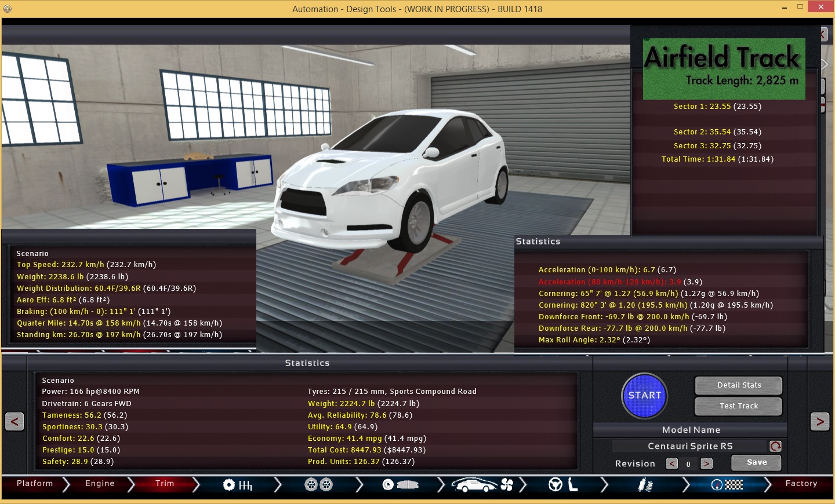Viewport: 835px width, 504px height.
Task: Select the red Acceleration 80-120 km/h stat
Action: click(x=620, y=282)
